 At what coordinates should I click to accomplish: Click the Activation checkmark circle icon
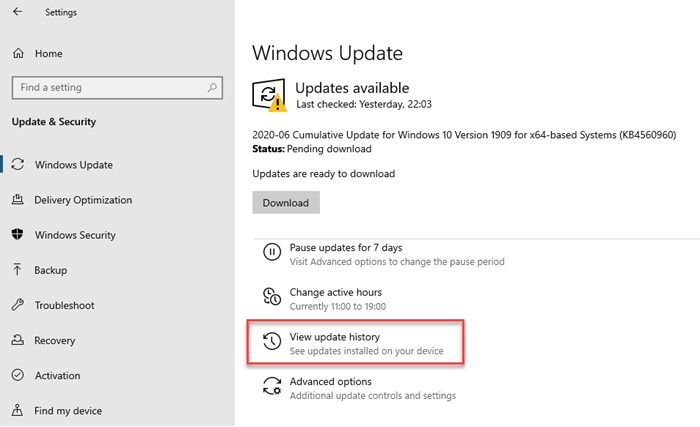(x=17, y=375)
